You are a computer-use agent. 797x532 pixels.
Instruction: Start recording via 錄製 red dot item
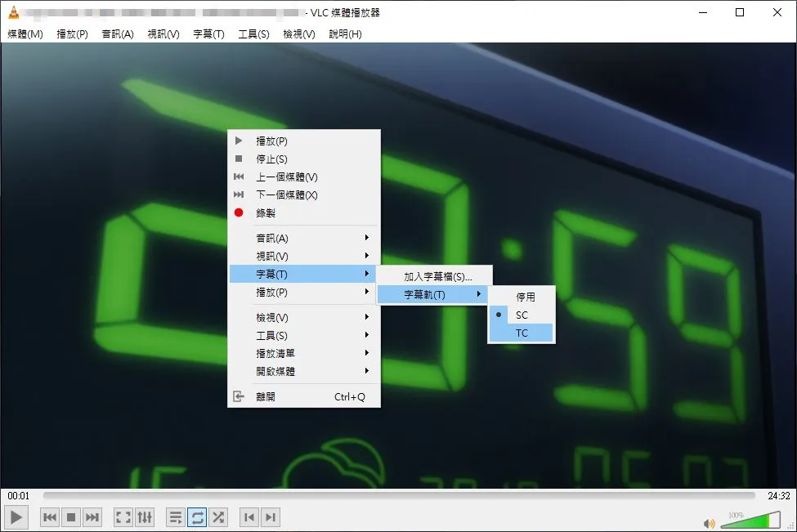(304, 213)
